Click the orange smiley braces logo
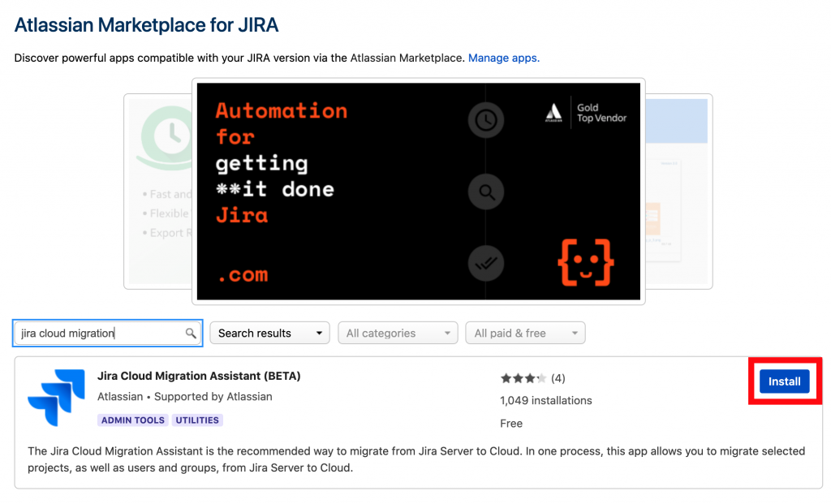This screenshot has height=504, width=831. (585, 262)
